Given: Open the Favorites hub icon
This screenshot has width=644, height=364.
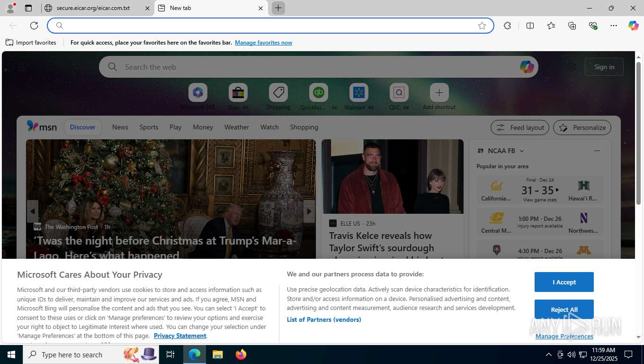Looking at the screenshot, I should point(551,26).
